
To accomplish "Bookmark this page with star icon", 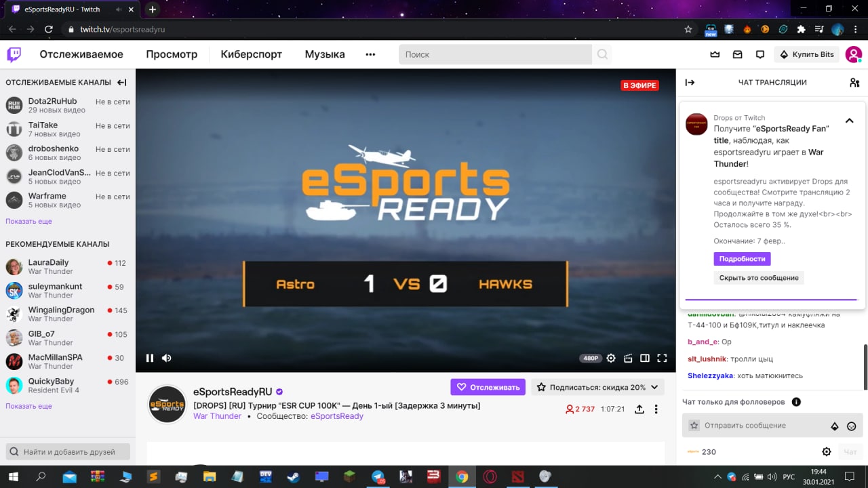I will (x=688, y=29).
